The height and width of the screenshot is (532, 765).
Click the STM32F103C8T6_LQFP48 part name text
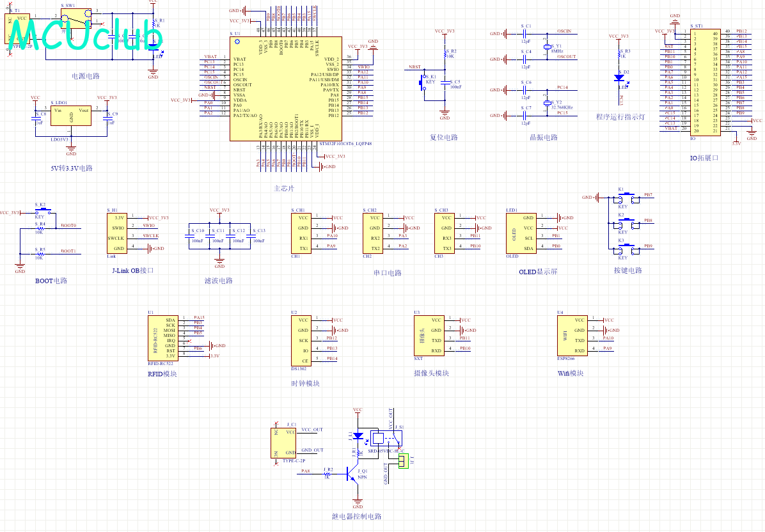345,144
